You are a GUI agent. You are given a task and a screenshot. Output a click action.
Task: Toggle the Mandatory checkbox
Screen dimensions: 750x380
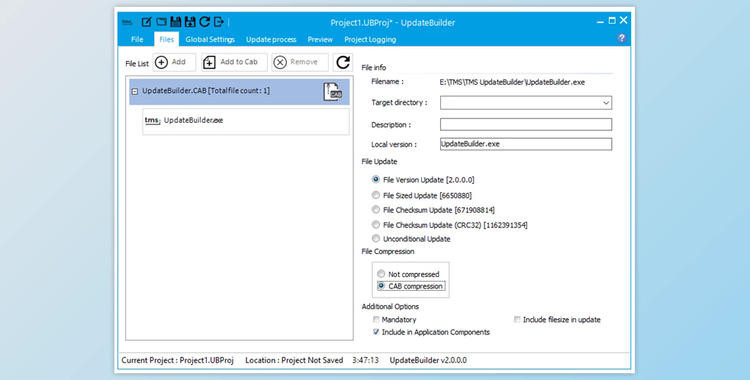(376, 319)
